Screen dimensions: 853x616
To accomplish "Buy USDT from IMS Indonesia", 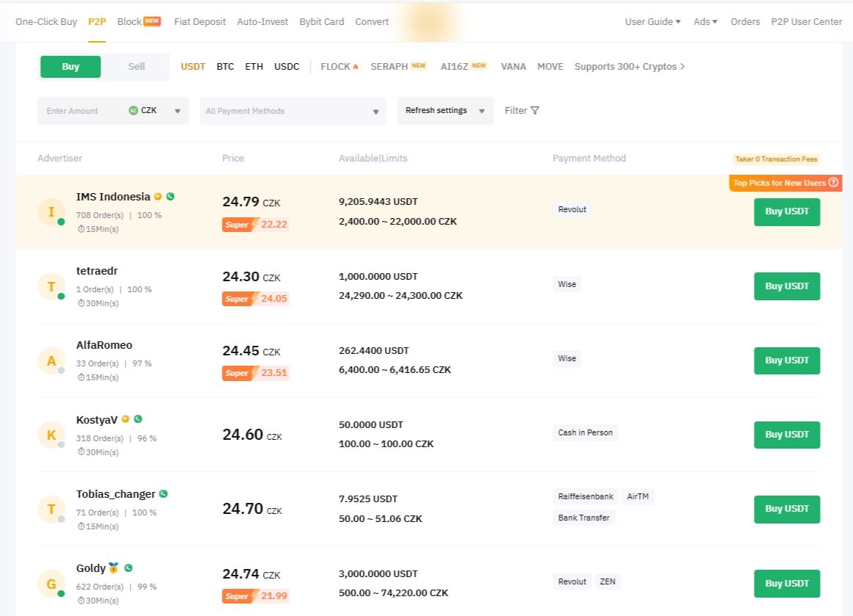I will click(x=787, y=211).
